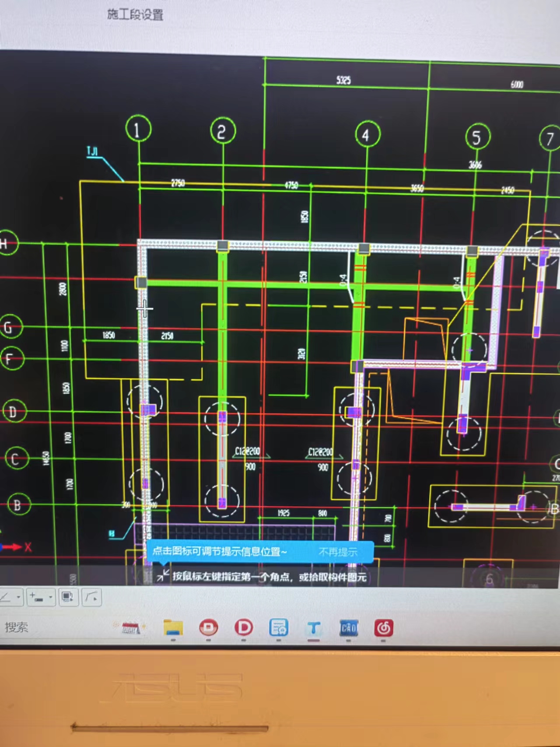Open the round red D app on taskbar

click(x=208, y=628)
